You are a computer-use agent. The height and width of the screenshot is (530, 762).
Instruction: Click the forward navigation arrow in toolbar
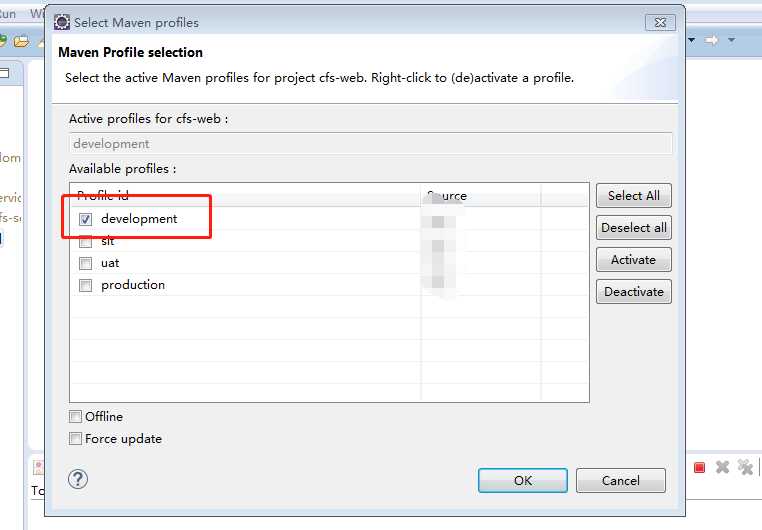(712, 40)
